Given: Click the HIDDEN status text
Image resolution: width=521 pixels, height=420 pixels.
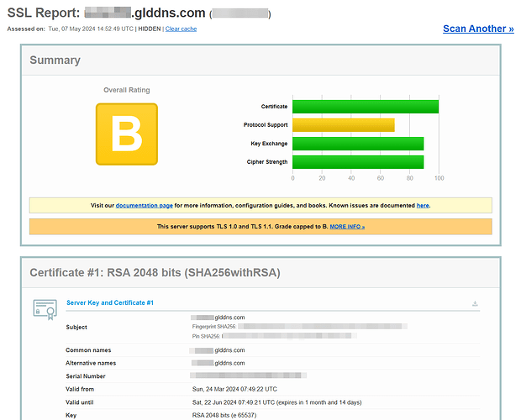Looking at the screenshot, I should [x=150, y=29].
